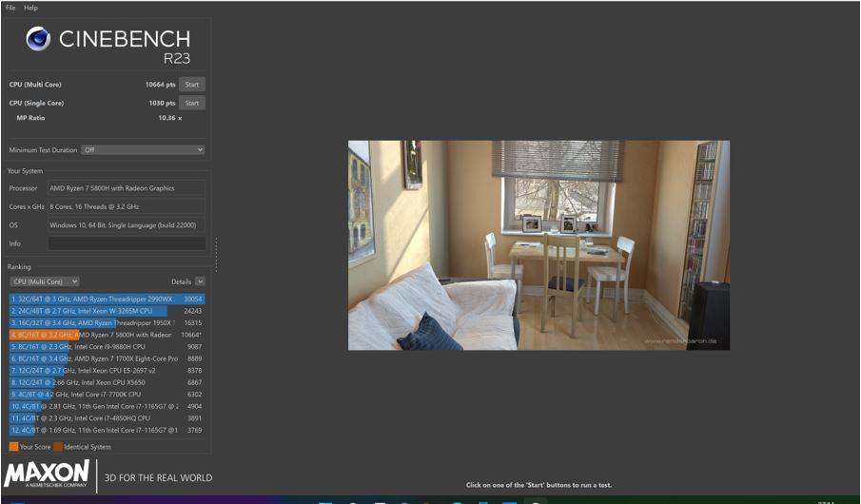861x504 pixels.
Task: Open the Minimum Test Duration dropdown
Action: (143, 149)
